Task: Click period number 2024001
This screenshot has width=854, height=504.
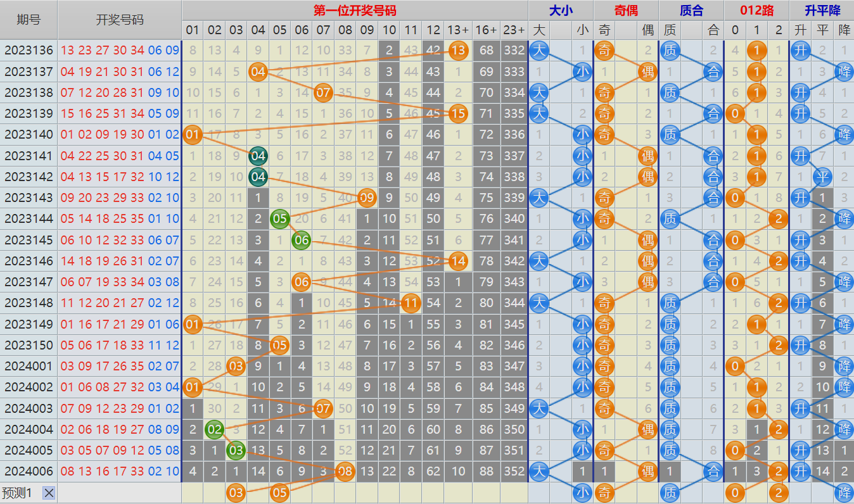Action: coord(29,366)
